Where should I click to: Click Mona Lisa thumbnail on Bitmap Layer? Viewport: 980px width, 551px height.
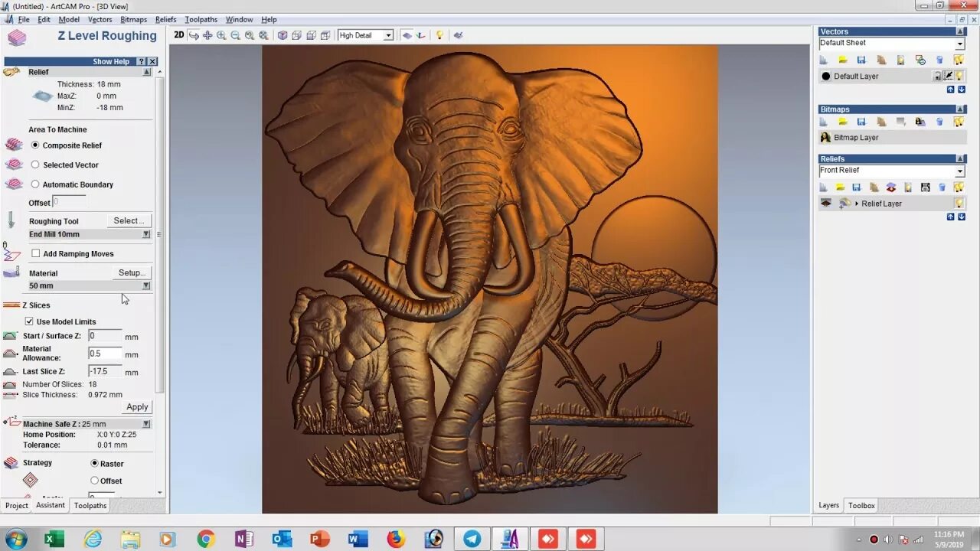pyautogui.click(x=825, y=138)
